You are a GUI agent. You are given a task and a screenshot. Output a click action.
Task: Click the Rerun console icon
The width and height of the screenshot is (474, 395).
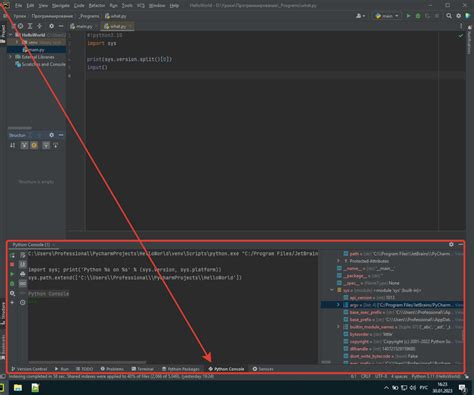(x=12, y=255)
